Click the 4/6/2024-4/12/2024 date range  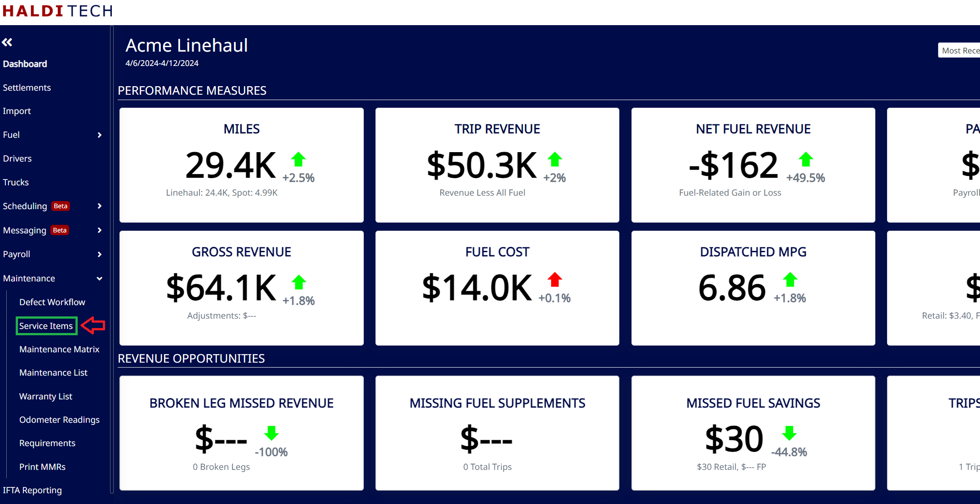[x=162, y=63]
